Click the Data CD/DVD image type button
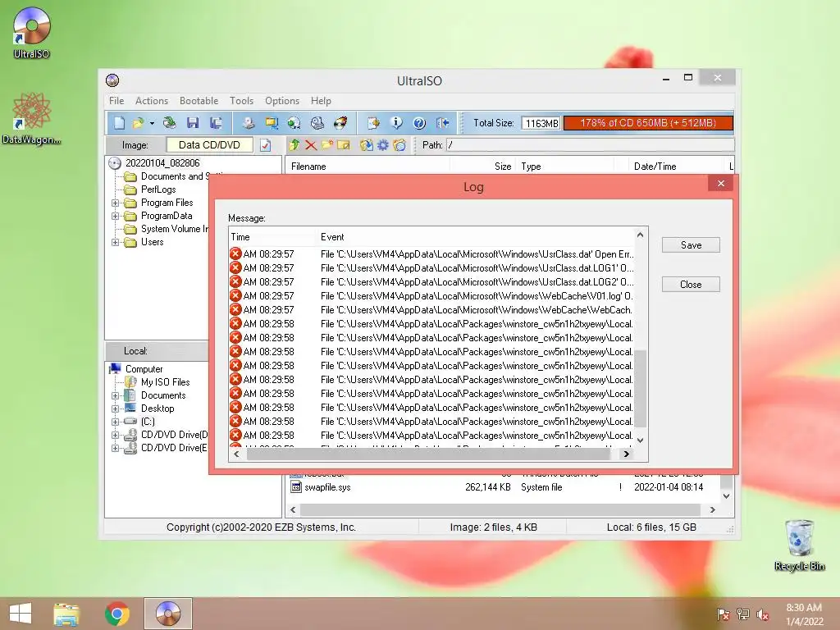Viewport: 840px width, 630px height. click(209, 144)
